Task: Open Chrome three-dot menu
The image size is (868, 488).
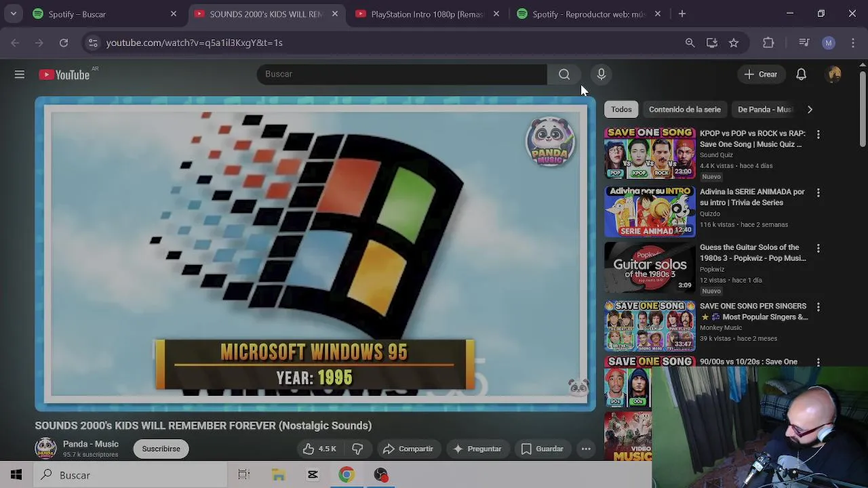Action: coord(853,43)
